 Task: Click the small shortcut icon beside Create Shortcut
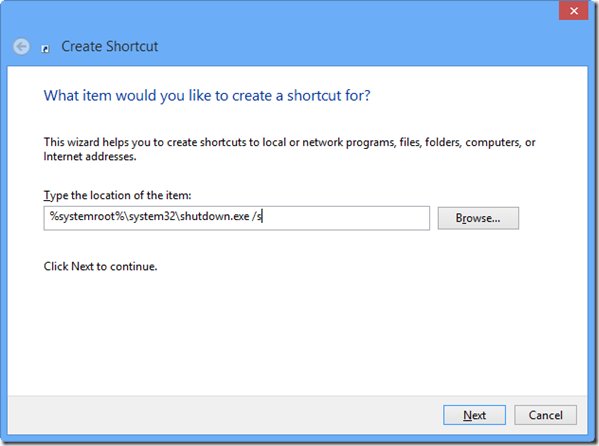pos(45,49)
